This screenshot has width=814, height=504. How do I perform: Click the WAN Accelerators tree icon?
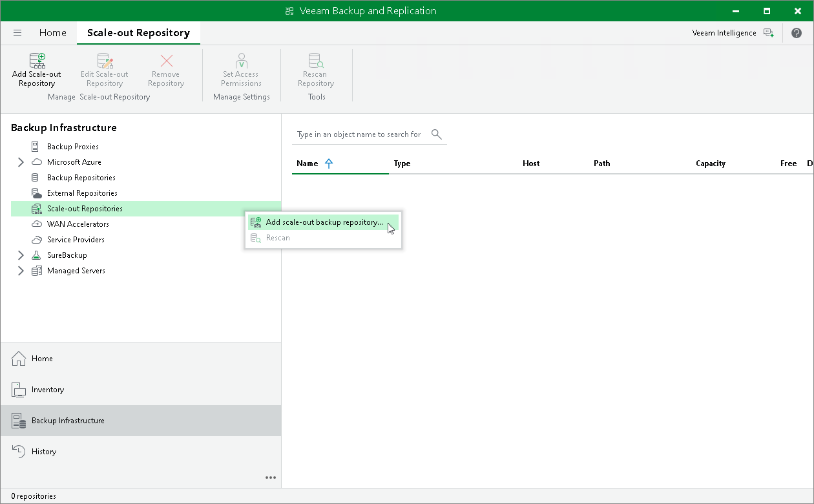pyautogui.click(x=36, y=224)
